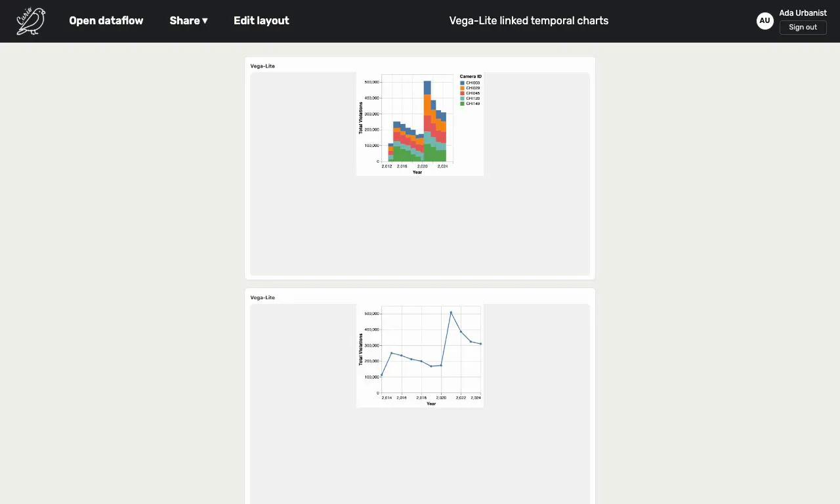The height and width of the screenshot is (504, 840).
Task: Sign out of the account
Action: 803,28
